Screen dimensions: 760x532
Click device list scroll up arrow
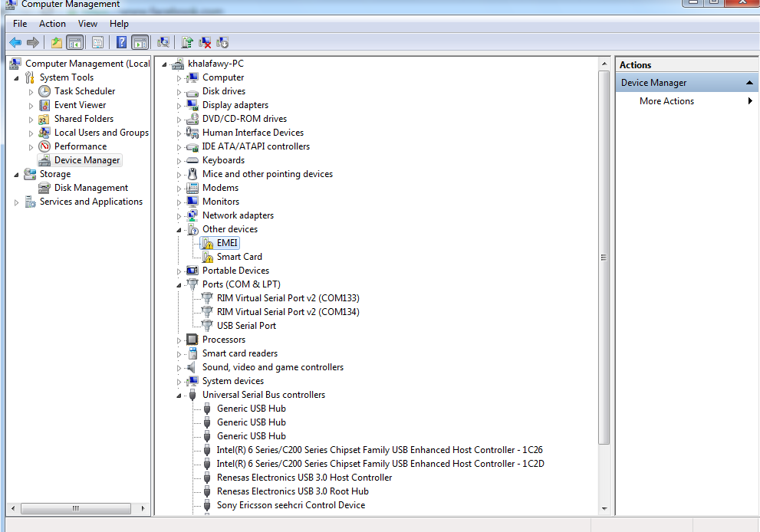click(x=604, y=64)
